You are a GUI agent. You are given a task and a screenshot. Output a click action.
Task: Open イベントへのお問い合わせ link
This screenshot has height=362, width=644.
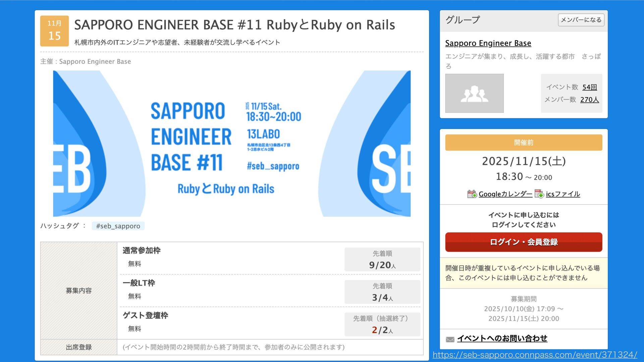502,339
